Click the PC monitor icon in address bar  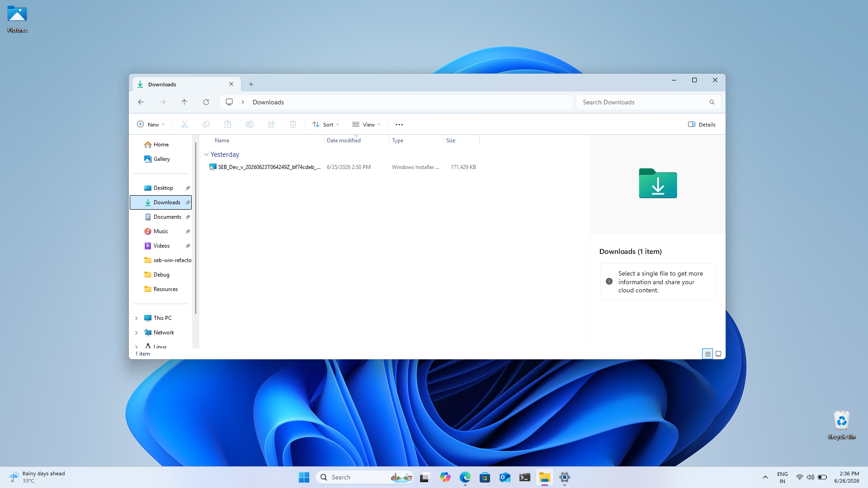229,102
